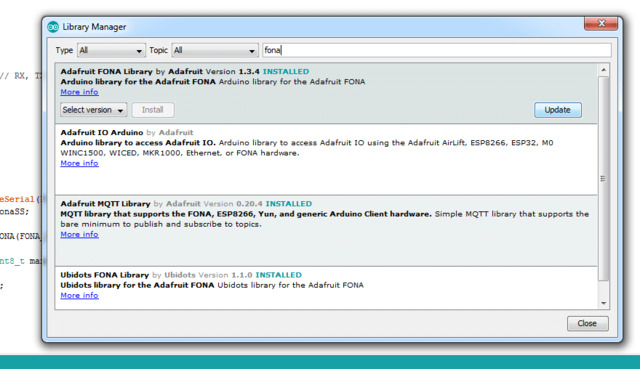
Task: Open the Topic dropdown
Action: coord(215,50)
